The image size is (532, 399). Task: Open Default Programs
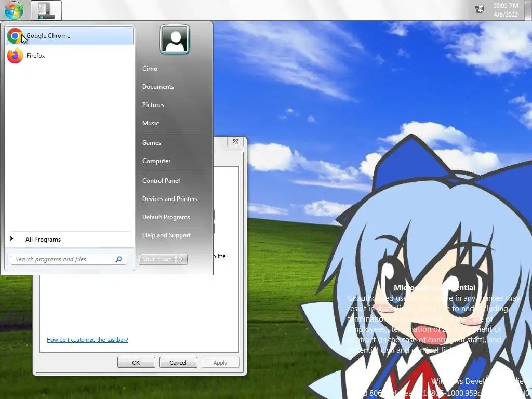point(166,217)
